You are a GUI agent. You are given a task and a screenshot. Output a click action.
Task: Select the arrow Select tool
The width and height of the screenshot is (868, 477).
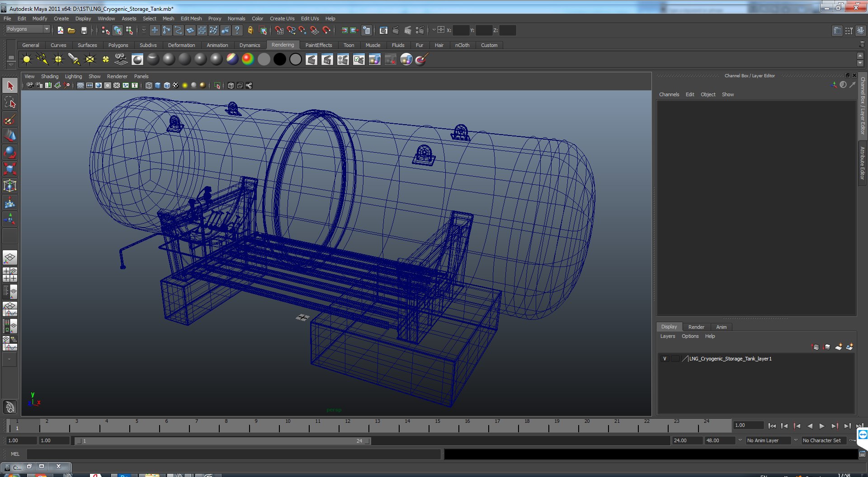[x=10, y=86]
